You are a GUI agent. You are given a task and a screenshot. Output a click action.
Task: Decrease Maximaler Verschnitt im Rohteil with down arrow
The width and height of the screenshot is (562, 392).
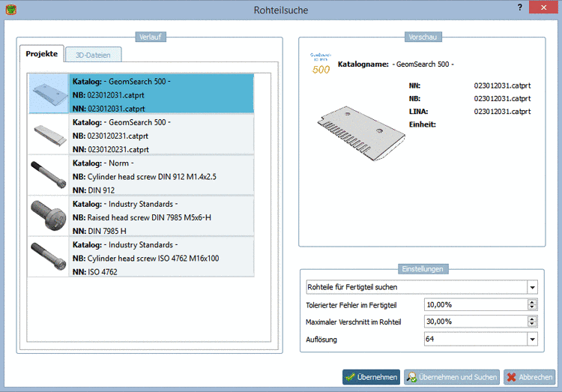tap(532, 325)
